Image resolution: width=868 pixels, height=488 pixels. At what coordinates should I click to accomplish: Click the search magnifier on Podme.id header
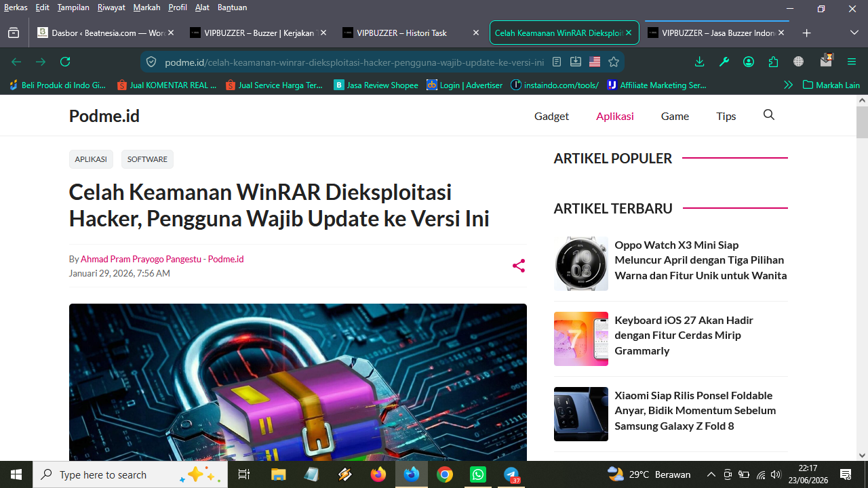769,115
